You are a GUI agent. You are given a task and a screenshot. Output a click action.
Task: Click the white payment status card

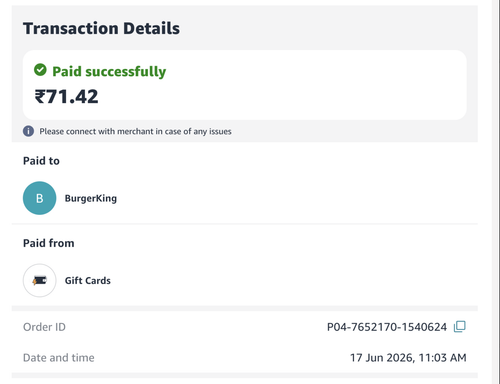point(245,85)
